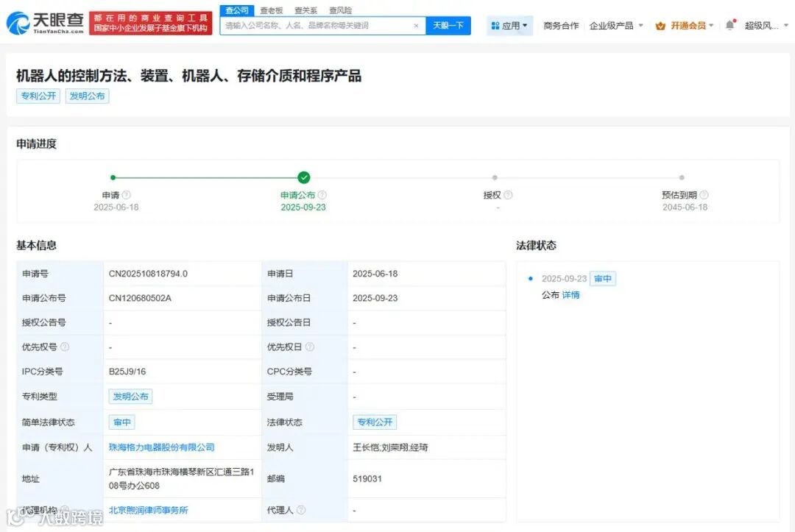Open the 珠海格力电器股份有限公司 link
795x532 pixels.
[162, 447]
